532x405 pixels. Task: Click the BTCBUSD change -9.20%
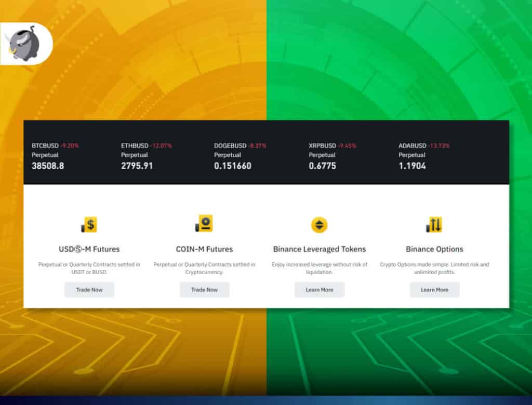[70, 145]
